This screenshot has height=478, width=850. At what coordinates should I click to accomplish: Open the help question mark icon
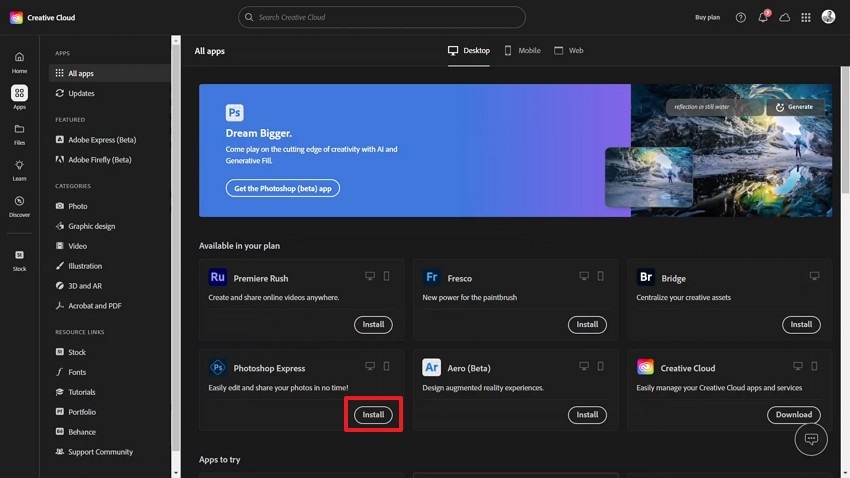tap(740, 17)
